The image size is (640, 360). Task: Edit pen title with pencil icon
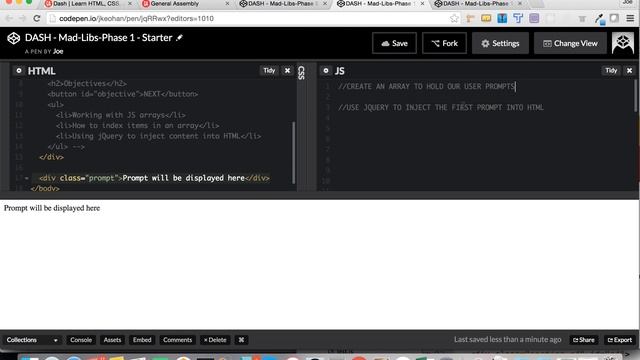[179, 38]
